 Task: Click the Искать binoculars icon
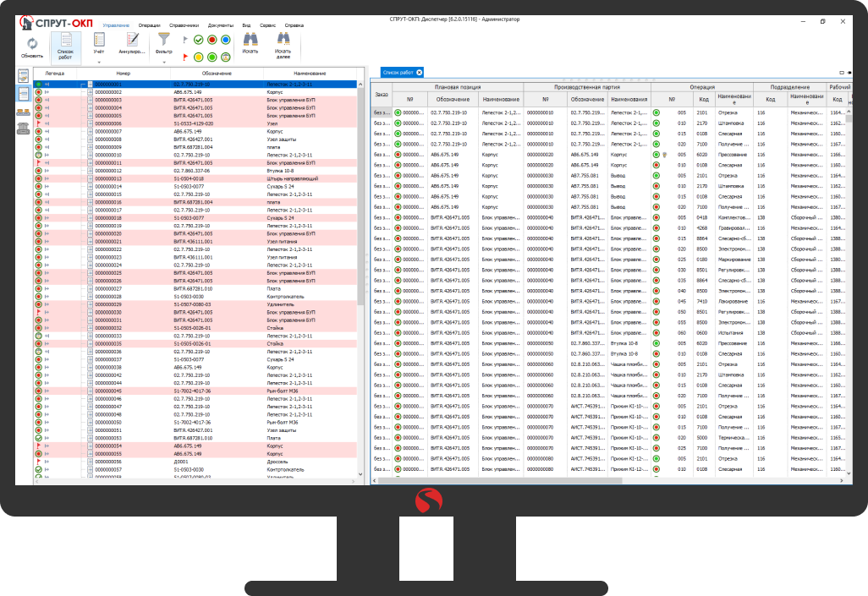click(250, 39)
